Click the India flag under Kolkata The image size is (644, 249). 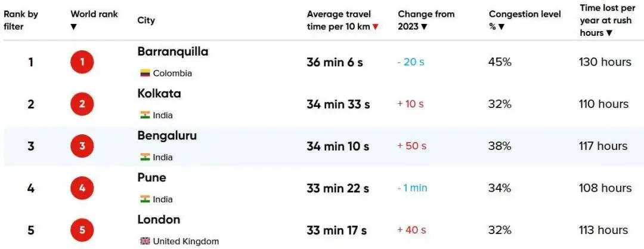tap(145, 115)
